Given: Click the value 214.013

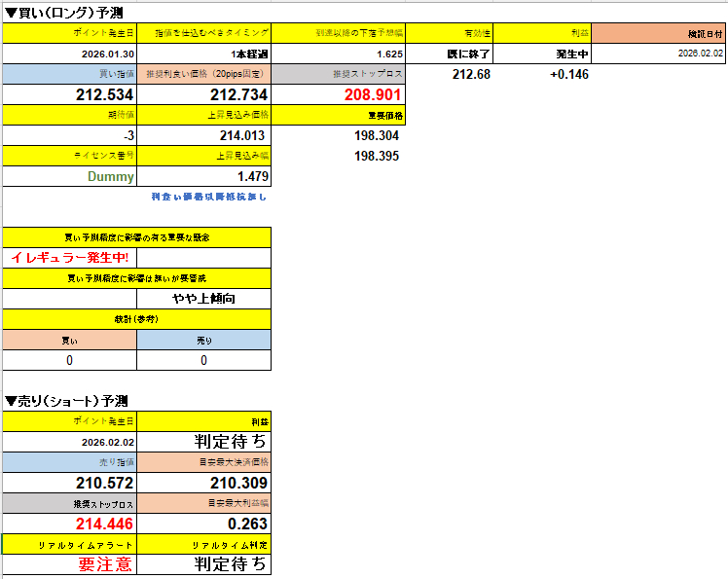Looking at the screenshot, I should (x=203, y=135).
